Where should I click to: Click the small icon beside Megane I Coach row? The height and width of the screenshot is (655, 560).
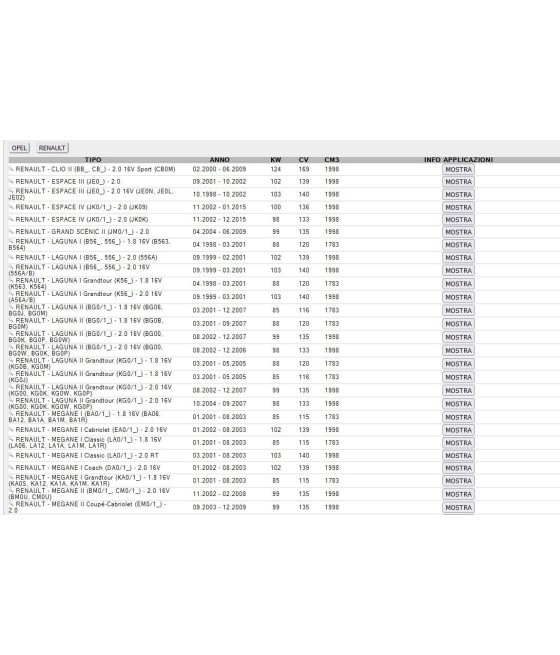pyautogui.click(x=11, y=467)
